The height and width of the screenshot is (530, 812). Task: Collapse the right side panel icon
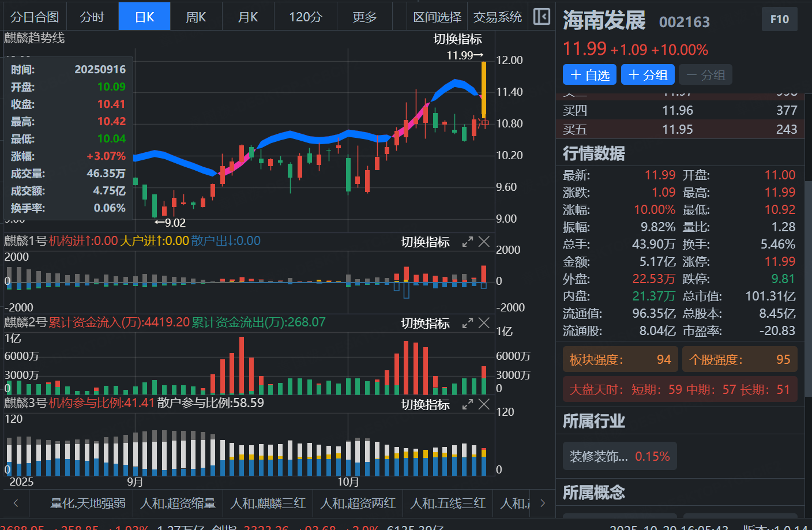point(542,17)
